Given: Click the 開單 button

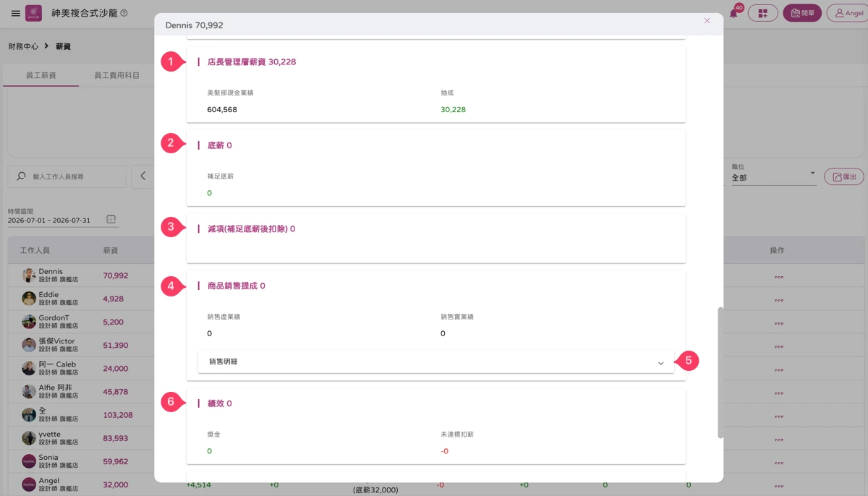Looking at the screenshot, I should (x=802, y=13).
